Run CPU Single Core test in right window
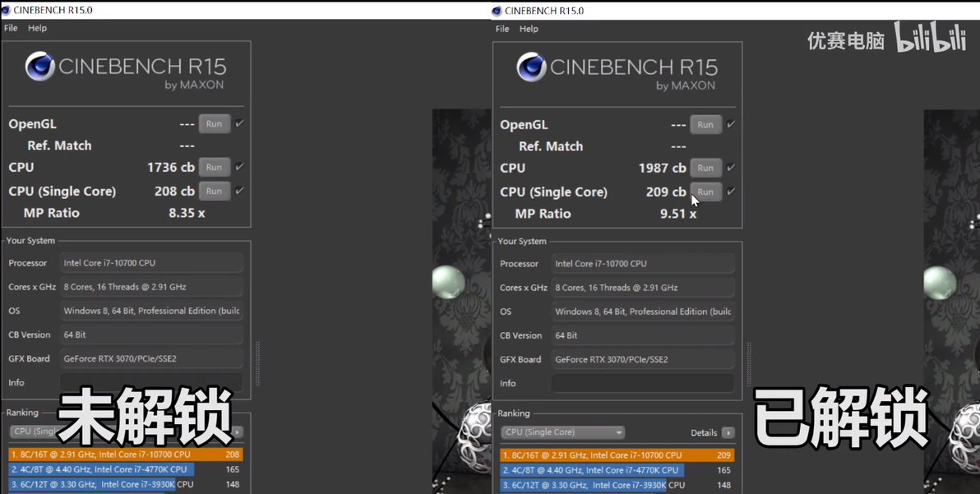The image size is (980, 494). [x=705, y=192]
